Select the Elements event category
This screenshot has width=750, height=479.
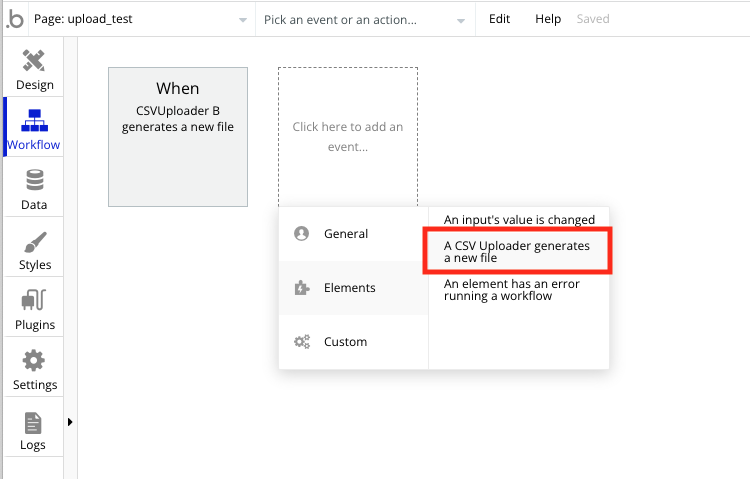(x=353, y=288)
